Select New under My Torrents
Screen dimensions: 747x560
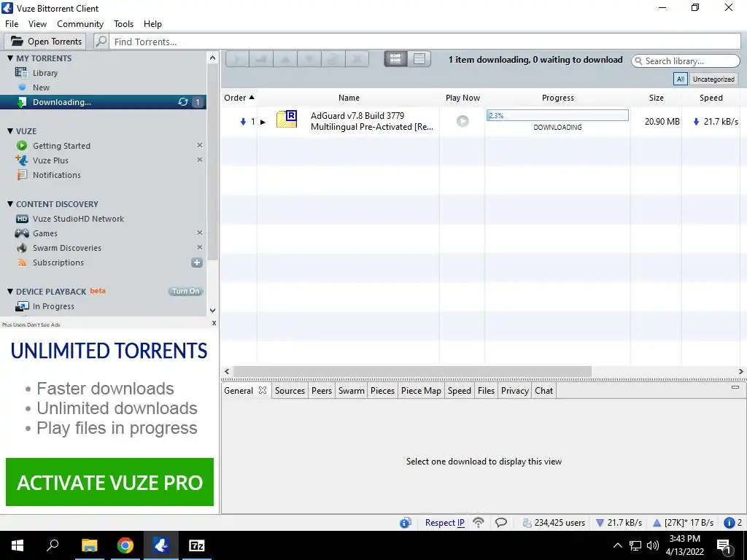pyautogui.click(x=41, y=87)
